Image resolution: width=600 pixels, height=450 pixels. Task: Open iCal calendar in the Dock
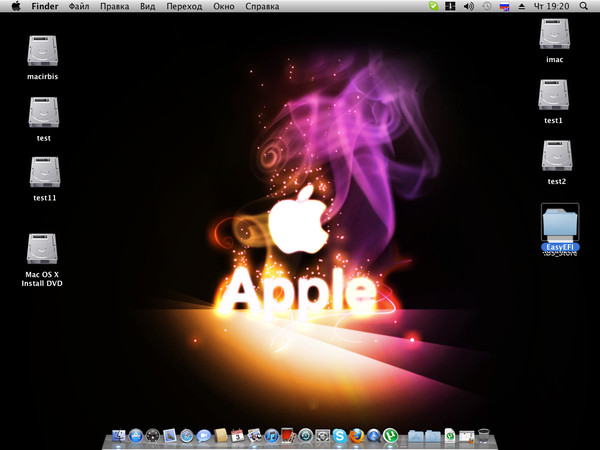coord(237,435)
